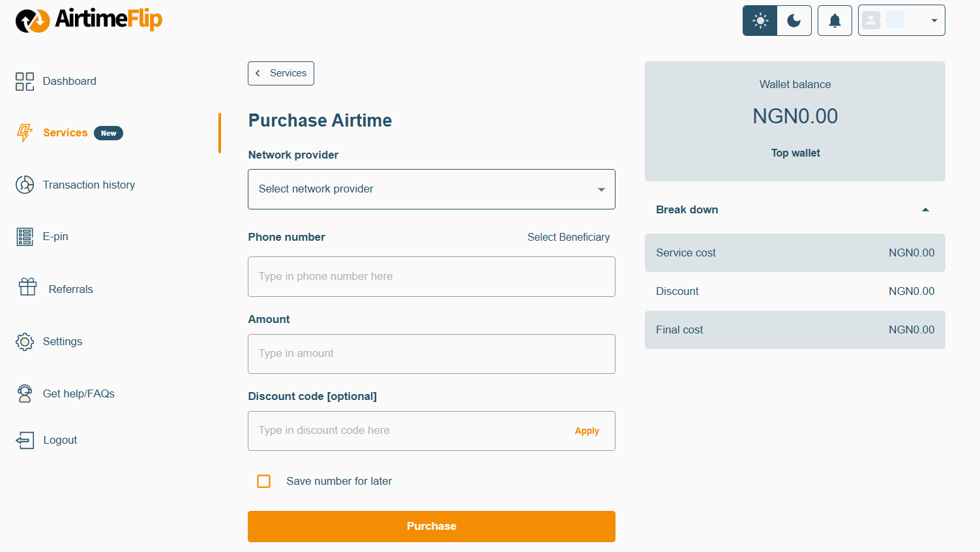Screen dimensions: 980x552
Task: Click the Settings gear icon
Action: [25, 341]
